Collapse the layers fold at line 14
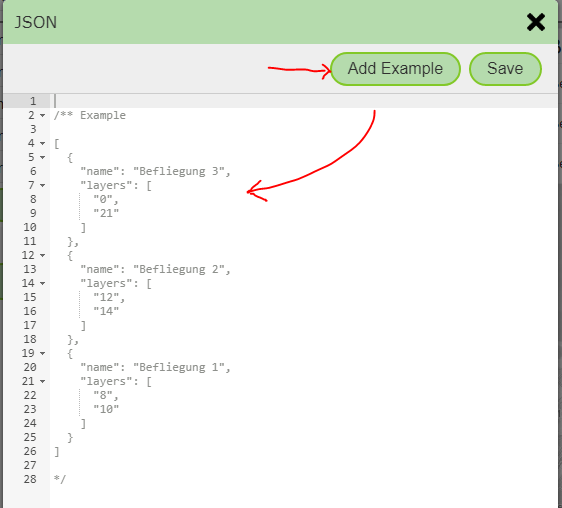The height and width of the screenshot is (508, 562). pos(43,283)
